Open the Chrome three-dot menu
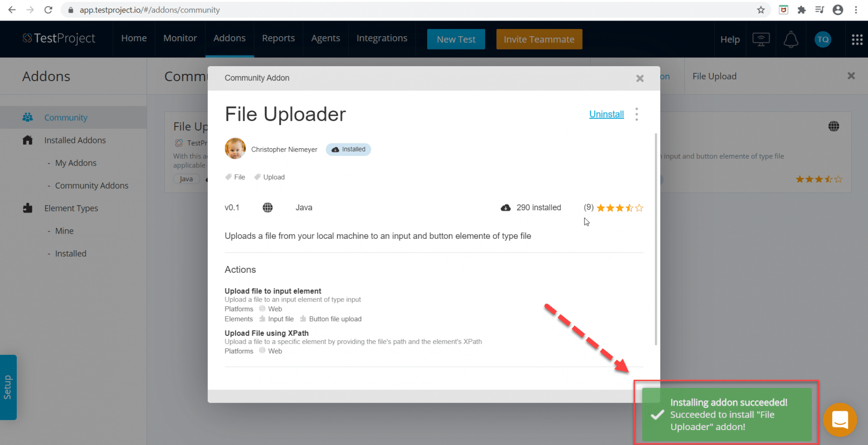Viewport: 868px width, 445px height. tap(856, 10)
